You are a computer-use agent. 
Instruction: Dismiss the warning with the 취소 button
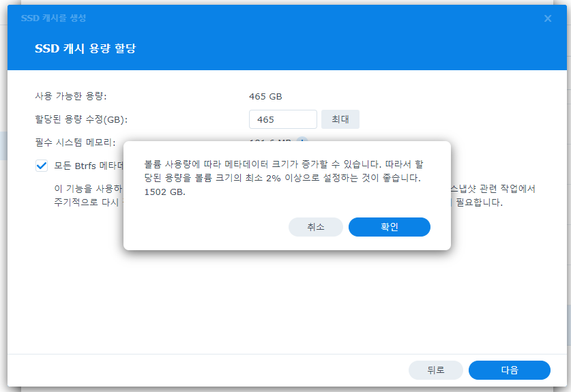pyautogui.click(x=315, y=227)
